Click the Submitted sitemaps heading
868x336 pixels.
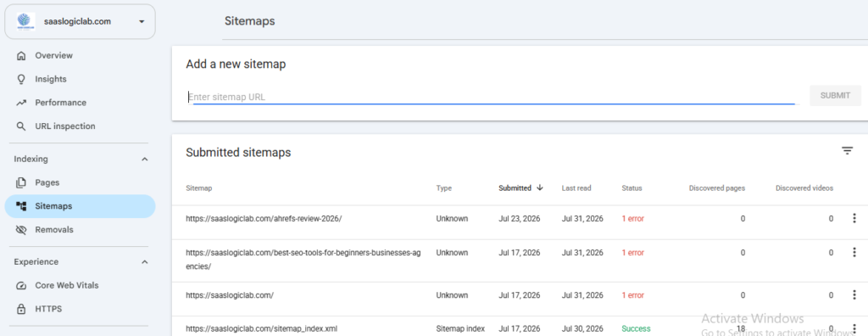(x=238, y=153)
